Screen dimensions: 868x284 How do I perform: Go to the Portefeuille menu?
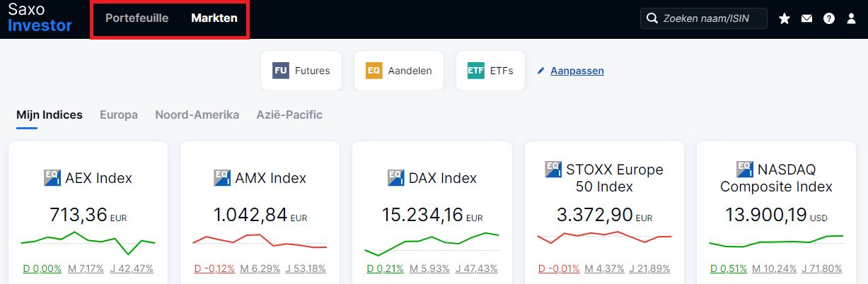click(x=137, y=18)
